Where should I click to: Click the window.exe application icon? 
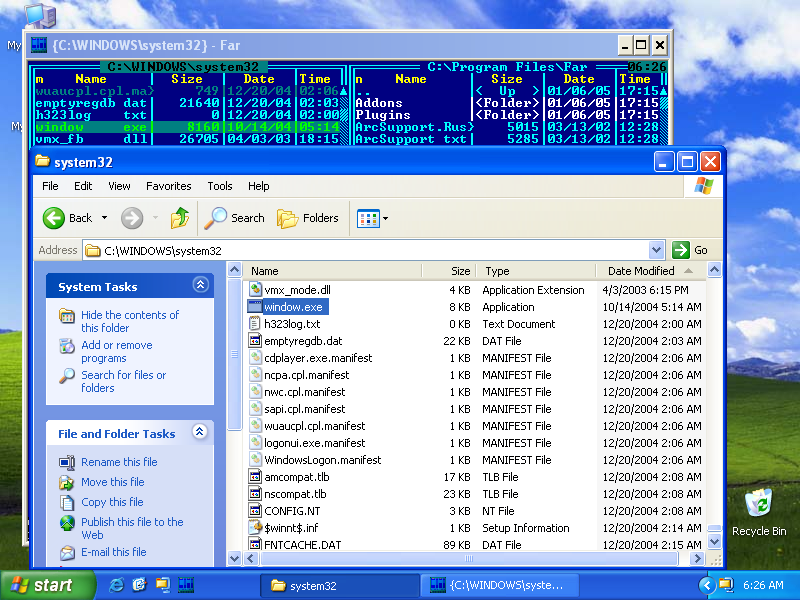point(255,307)
